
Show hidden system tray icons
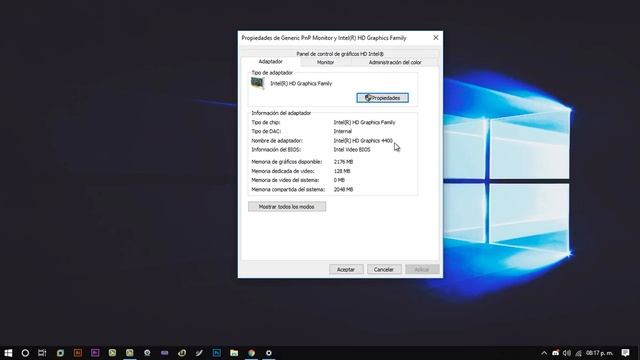tap(544, 353)
